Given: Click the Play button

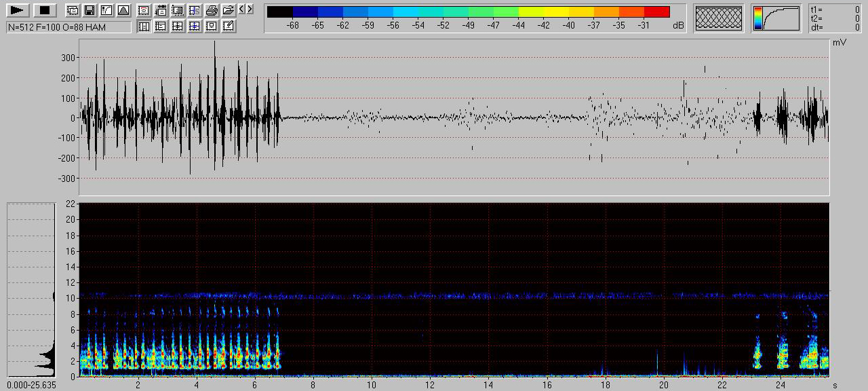Looking at the screenshot, I should pyautogui.click(x=18, y=10).
